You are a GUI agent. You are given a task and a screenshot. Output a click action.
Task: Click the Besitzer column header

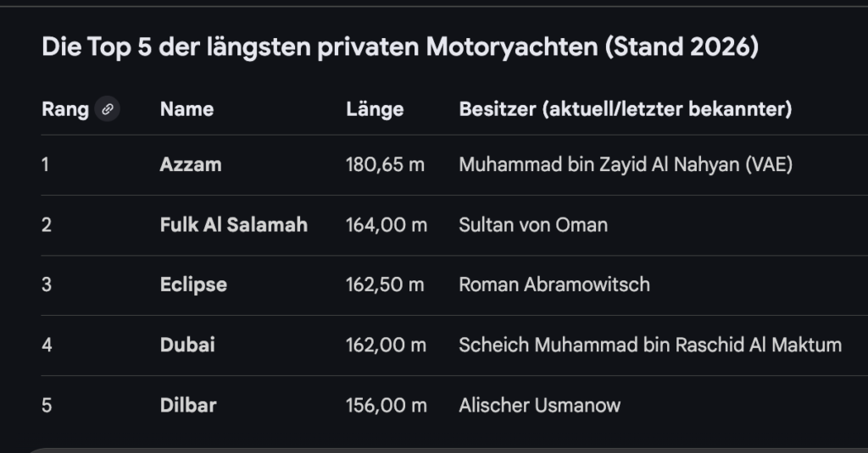625,109
